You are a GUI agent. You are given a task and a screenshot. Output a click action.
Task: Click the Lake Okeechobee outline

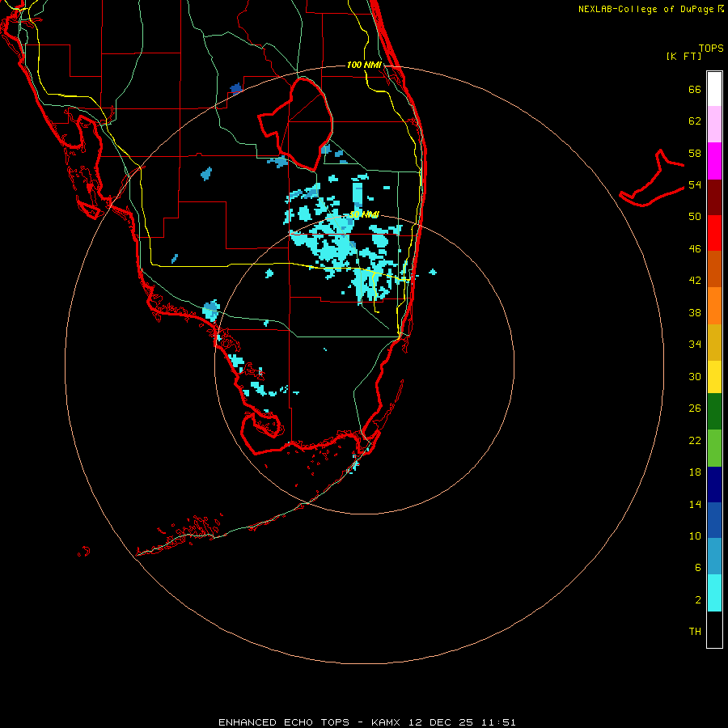point(296,123)
